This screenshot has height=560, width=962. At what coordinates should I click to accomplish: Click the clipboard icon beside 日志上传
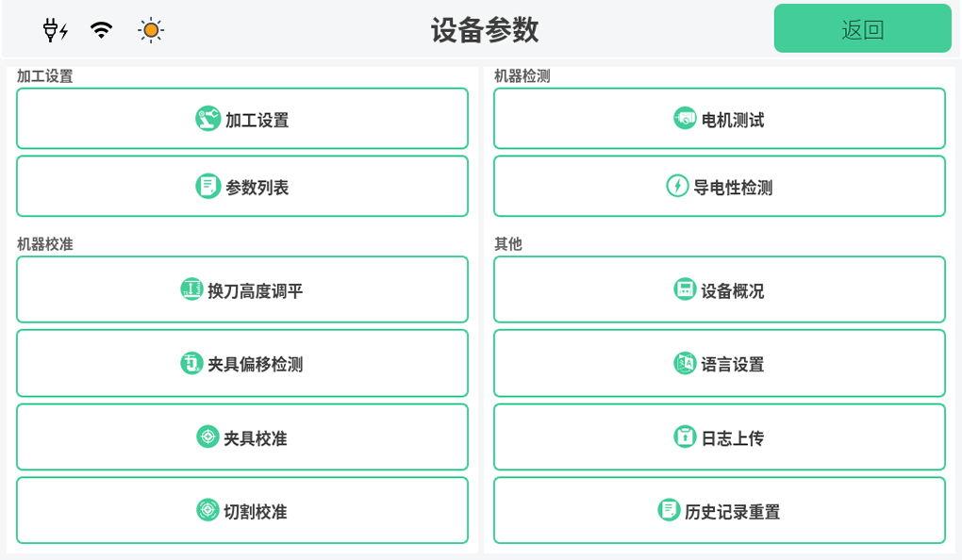(x=685, y=437)
